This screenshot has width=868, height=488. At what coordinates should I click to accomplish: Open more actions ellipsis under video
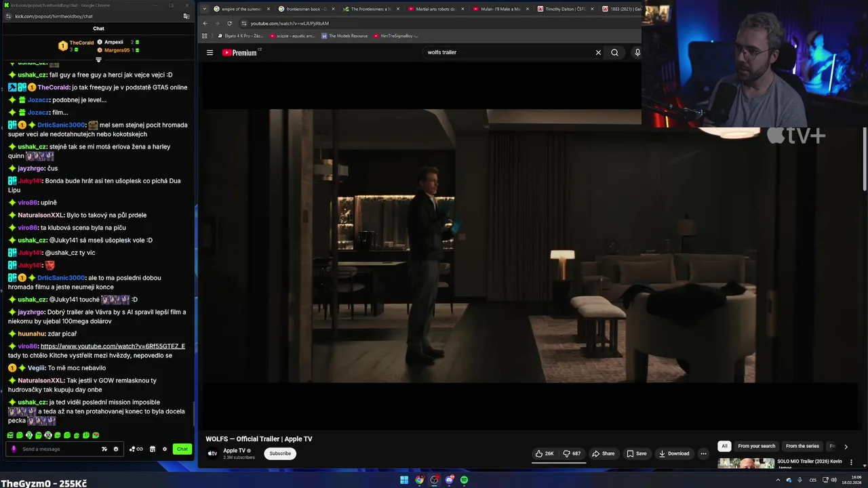tap(703, 453)
